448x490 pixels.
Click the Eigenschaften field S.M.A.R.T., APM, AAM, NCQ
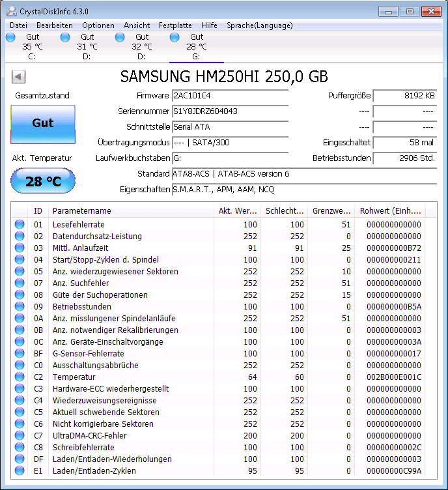pyautogui.click(x=304, y=190)
